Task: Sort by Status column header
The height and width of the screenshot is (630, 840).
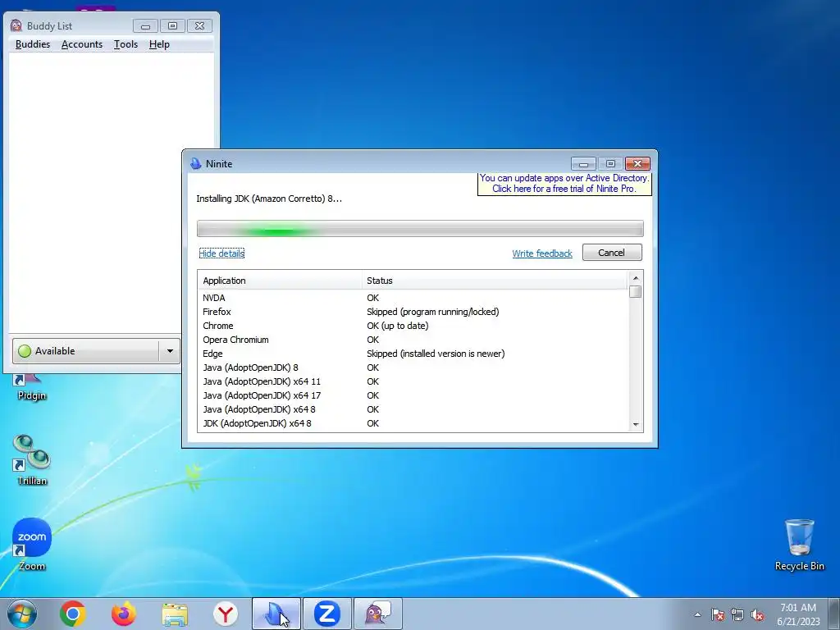Action: [x=495, y=281]
